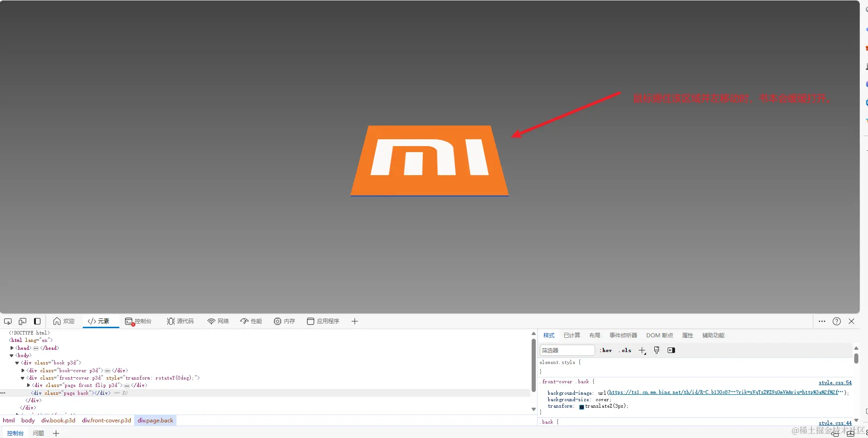Click the background-size: cover declaration
868x438 pixels.
point(579,399)
